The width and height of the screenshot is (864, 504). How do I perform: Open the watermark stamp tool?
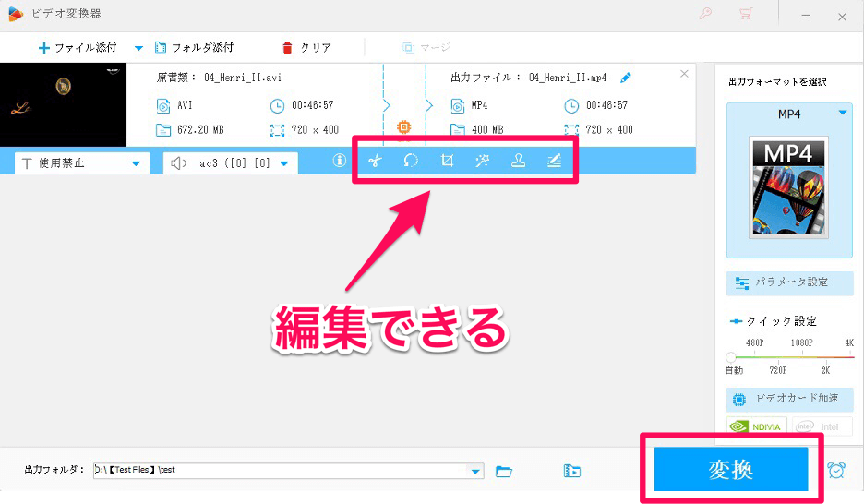point(518,161)
